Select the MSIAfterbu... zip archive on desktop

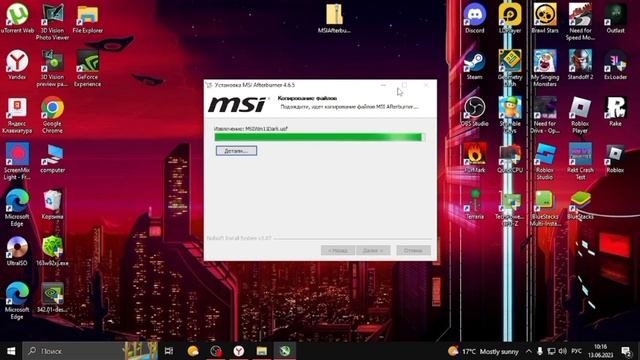[334, 18]
